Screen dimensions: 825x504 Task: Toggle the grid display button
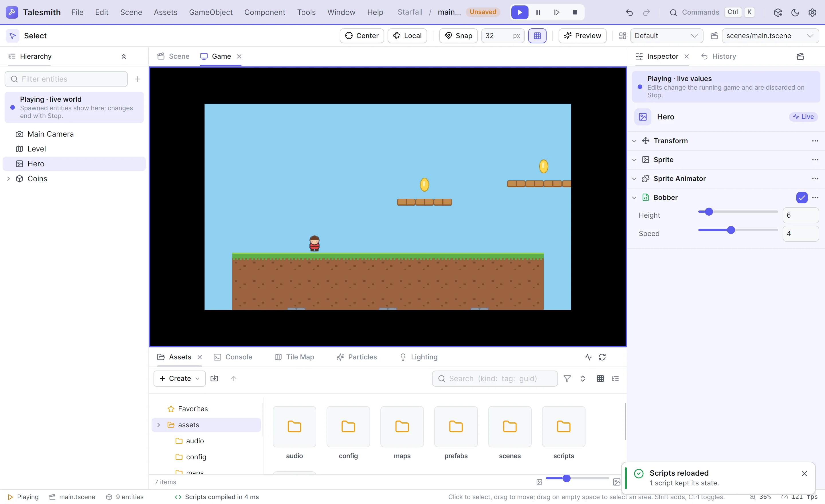[x=537, y=36]
